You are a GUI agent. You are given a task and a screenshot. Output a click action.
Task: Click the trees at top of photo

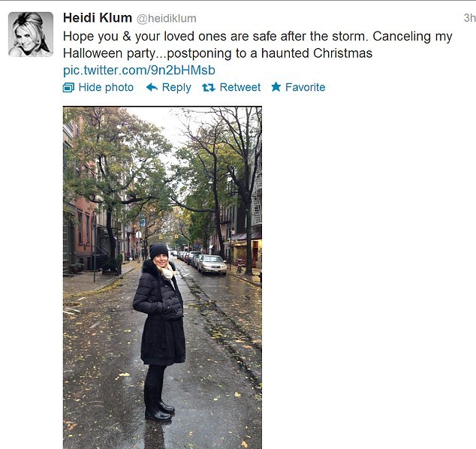pos(162,158)
